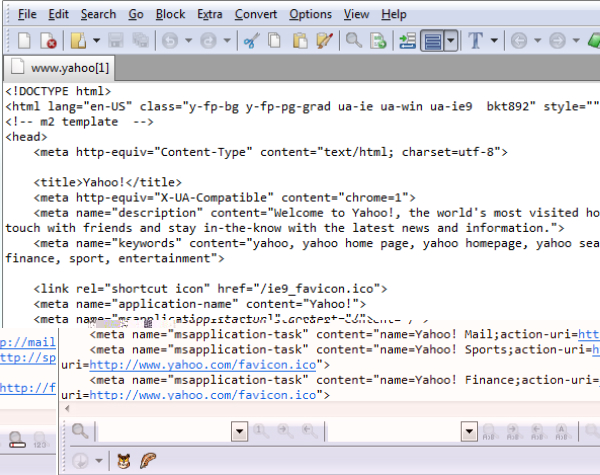The width and height of the screenshot is (600, 475).
Task: Open the dropdown next to clock icon
Action: click(99, 460)
